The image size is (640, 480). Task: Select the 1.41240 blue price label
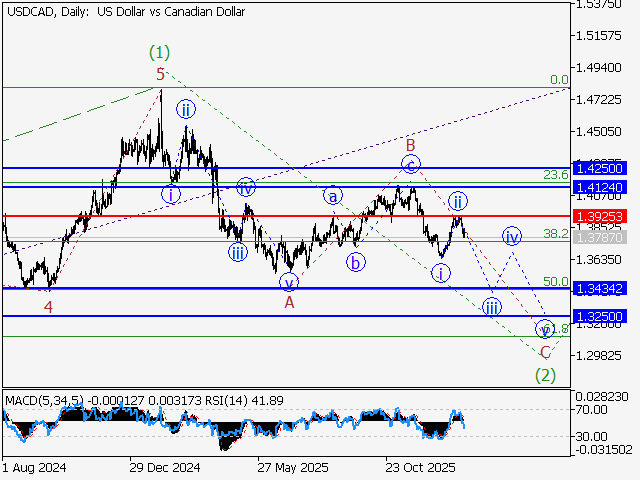[599, 187]
